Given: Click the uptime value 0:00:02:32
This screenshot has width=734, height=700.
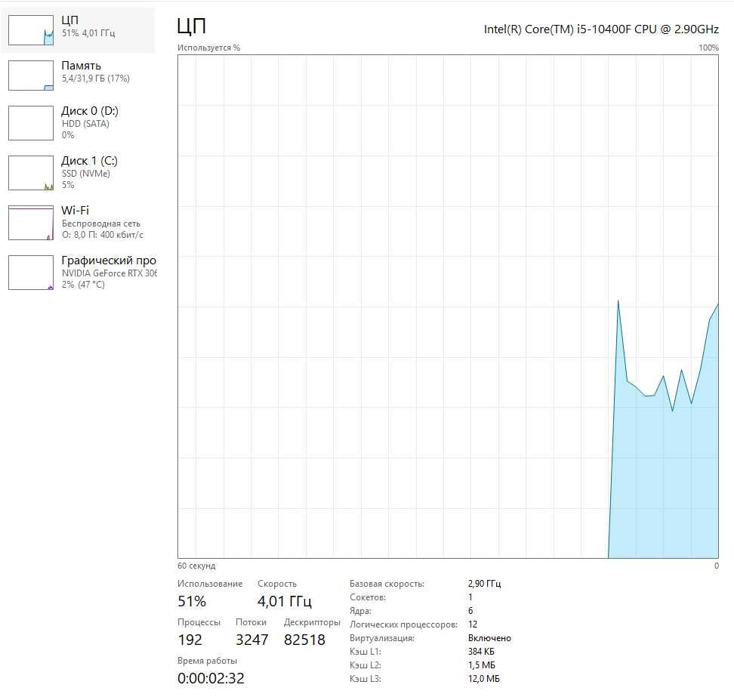Looking at the screenshot, I should coord(211,678).
